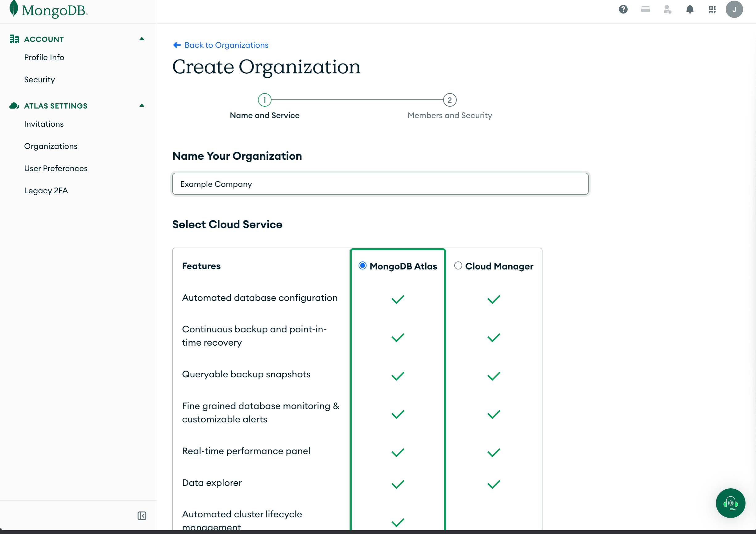Click Cloud Manager checkmark for Data explorer

494,484
